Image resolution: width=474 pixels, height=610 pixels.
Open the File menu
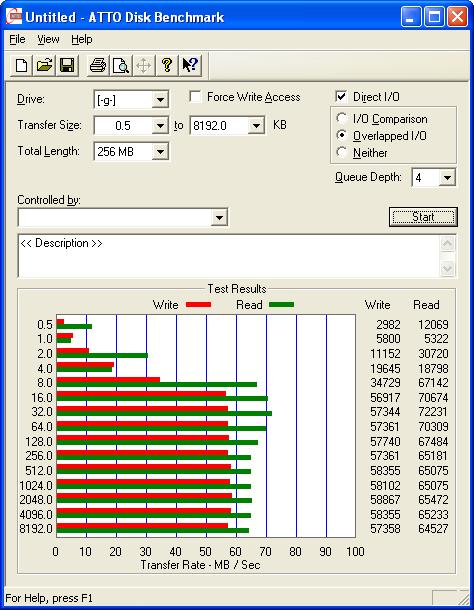pyautogui.click(x=17, y=39)
